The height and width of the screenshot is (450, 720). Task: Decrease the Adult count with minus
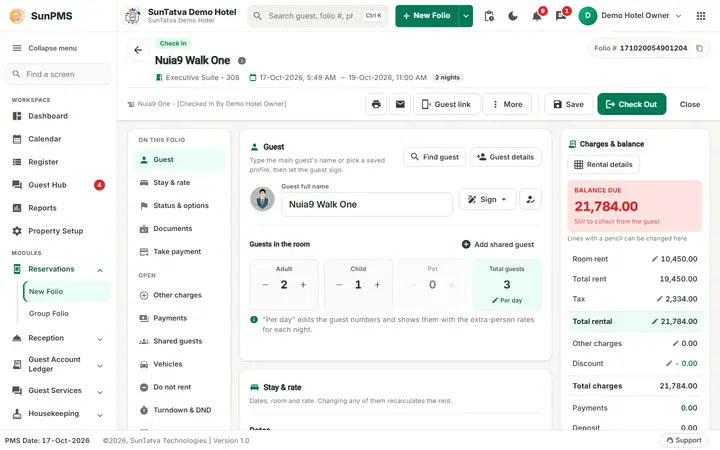click(265, 285)
